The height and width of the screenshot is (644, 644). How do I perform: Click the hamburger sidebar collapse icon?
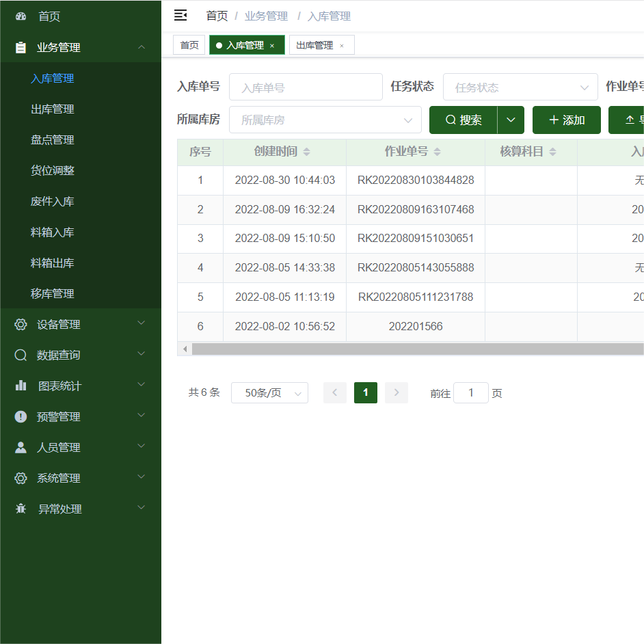(x=180, y=15)
